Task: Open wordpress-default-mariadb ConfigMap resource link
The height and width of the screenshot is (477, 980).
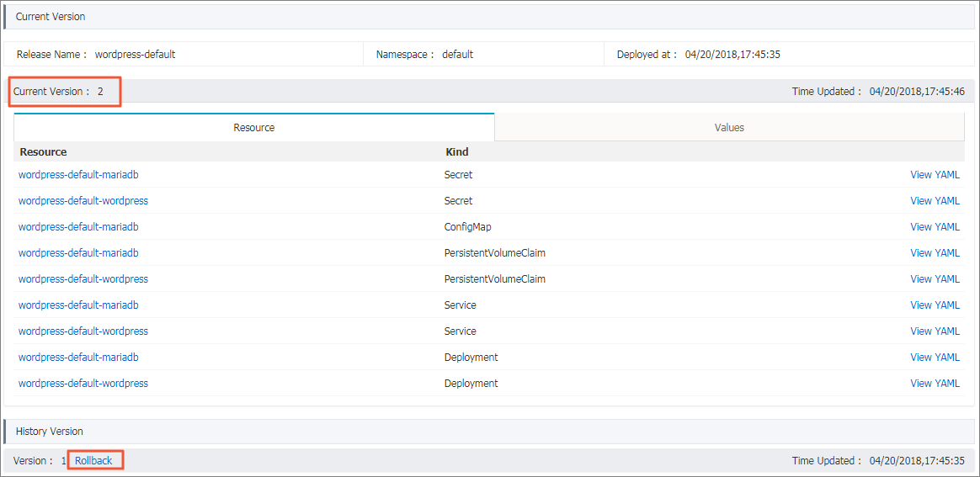Action: click(79, 226)
